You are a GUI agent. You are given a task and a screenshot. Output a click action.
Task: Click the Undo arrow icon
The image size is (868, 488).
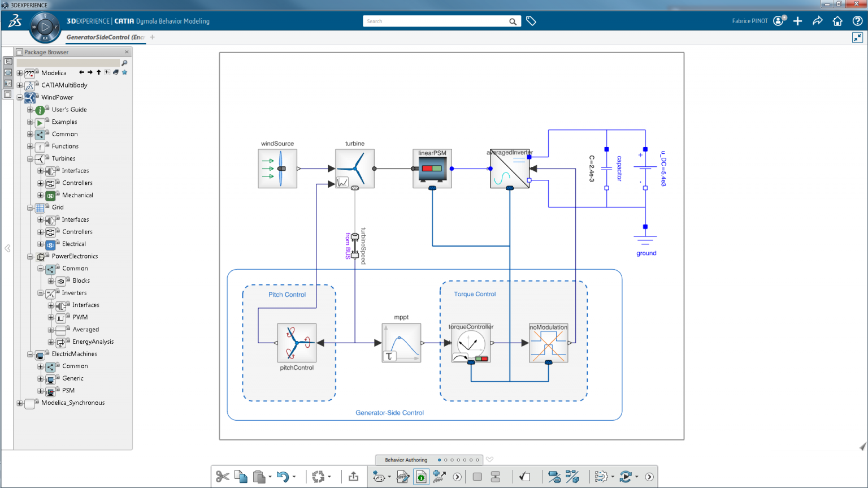click(283, 477)
